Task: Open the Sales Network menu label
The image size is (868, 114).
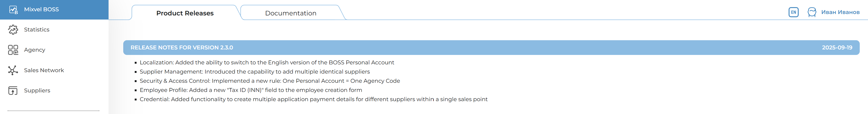Action: click(44, 70)
